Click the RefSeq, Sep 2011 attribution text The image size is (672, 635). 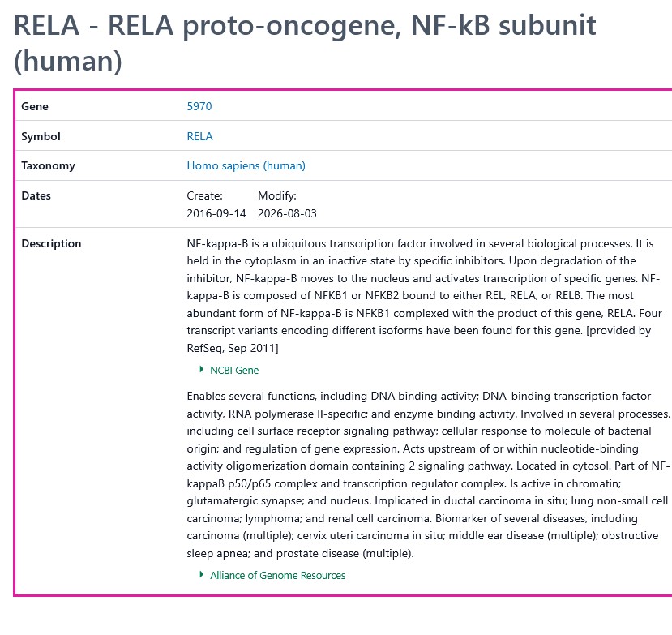click(x=233, y=348)
